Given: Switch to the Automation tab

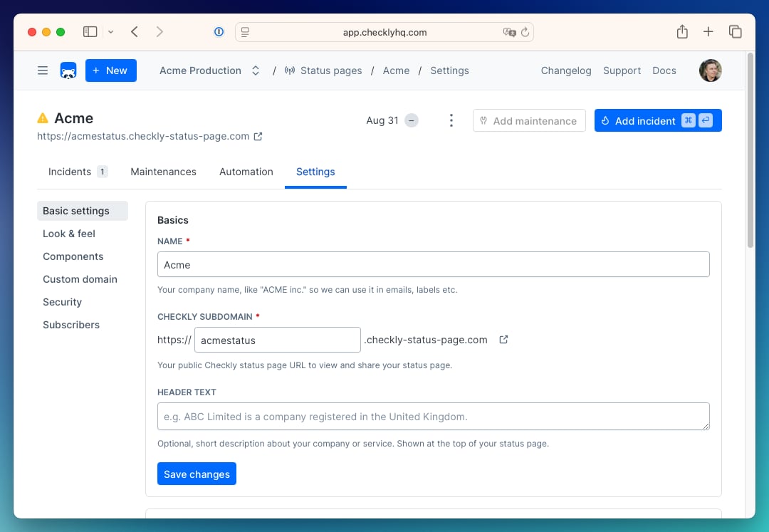Looking at the screenshot, I should pos(246,172).
